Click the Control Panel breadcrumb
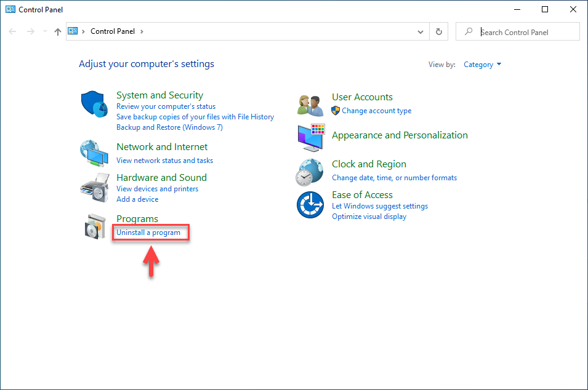 pos(113,31)
